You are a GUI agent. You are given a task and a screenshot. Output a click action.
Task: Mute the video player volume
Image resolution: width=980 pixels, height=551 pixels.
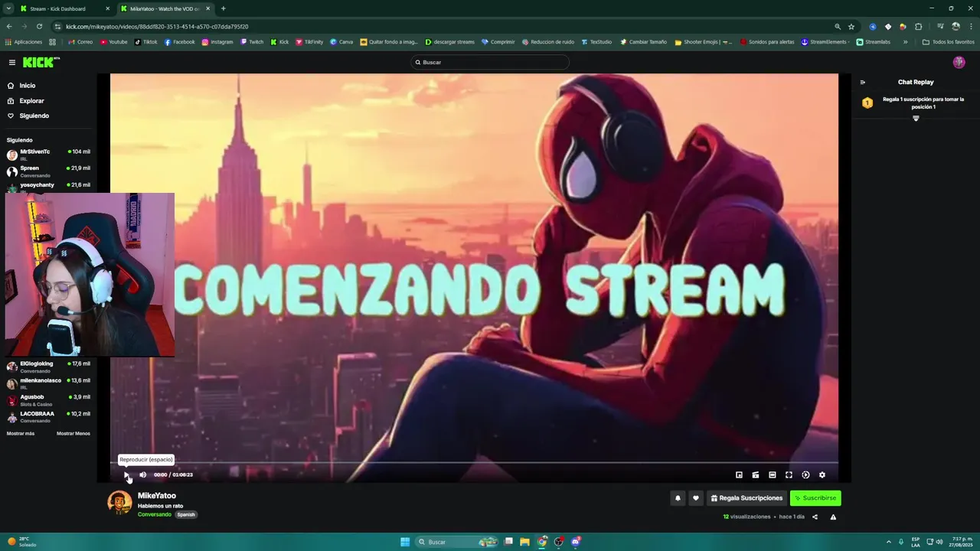point(142,474)
